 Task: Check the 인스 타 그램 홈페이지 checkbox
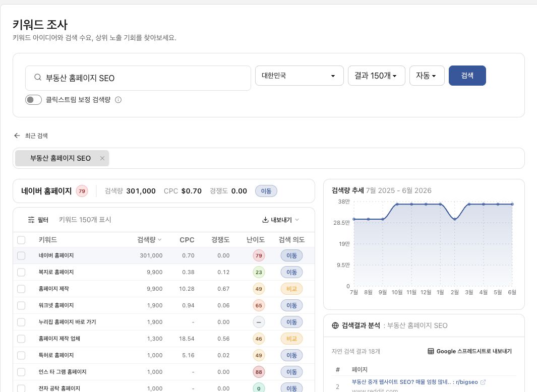click(x=21, y=372)
